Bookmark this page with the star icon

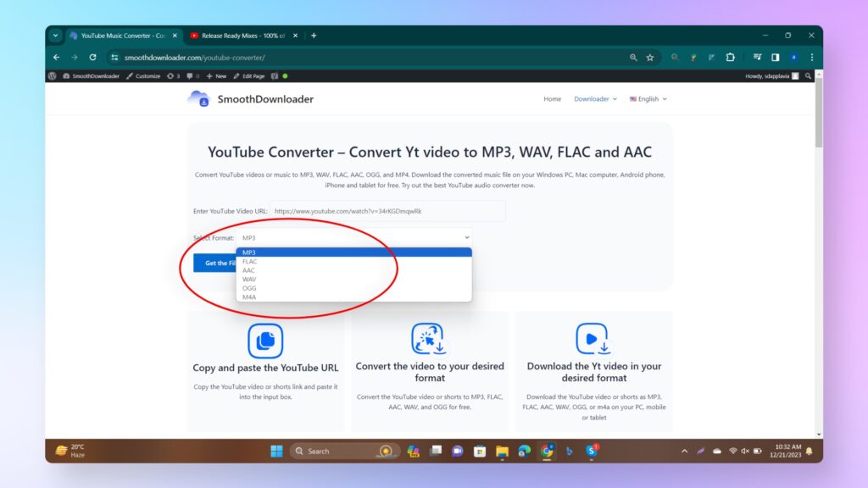[x=650, y=58]
